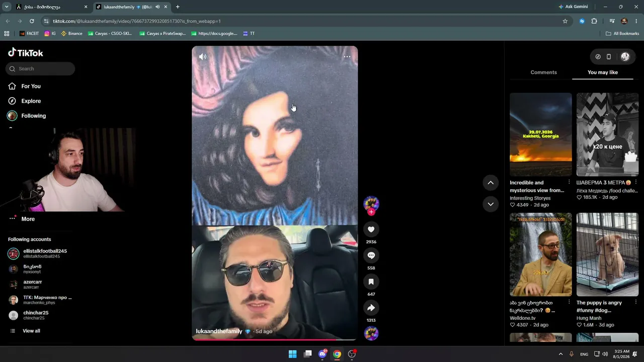Click the address bar URL

[x=137, y=21]
